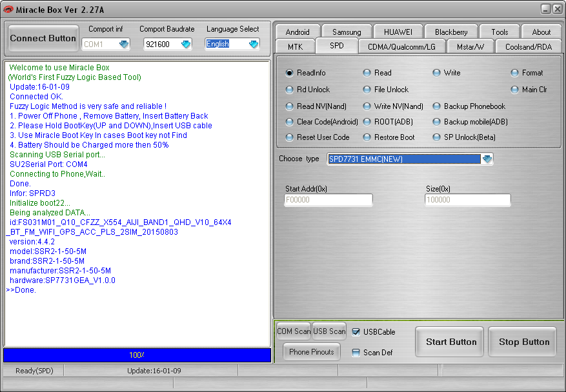Viewport: 566px width, 392px height.
Task: Select the Write NV(Nand) radio option
Action: click(x=393, y=106)
